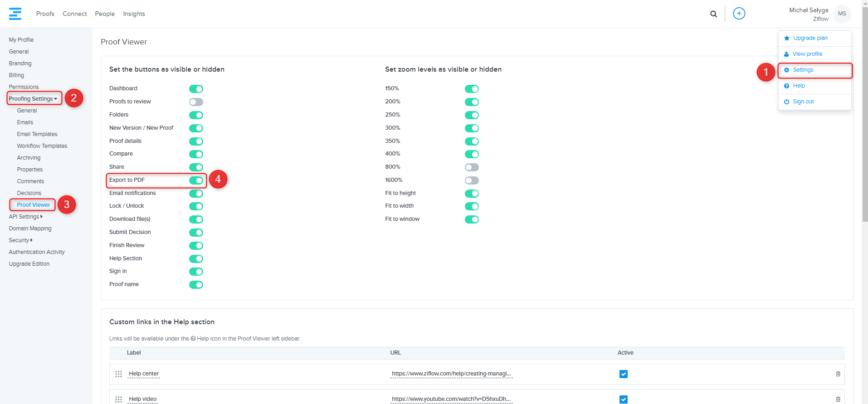Uncheck the Active checkbox for Help center
The image size is (868, 404).
point(623,374)
